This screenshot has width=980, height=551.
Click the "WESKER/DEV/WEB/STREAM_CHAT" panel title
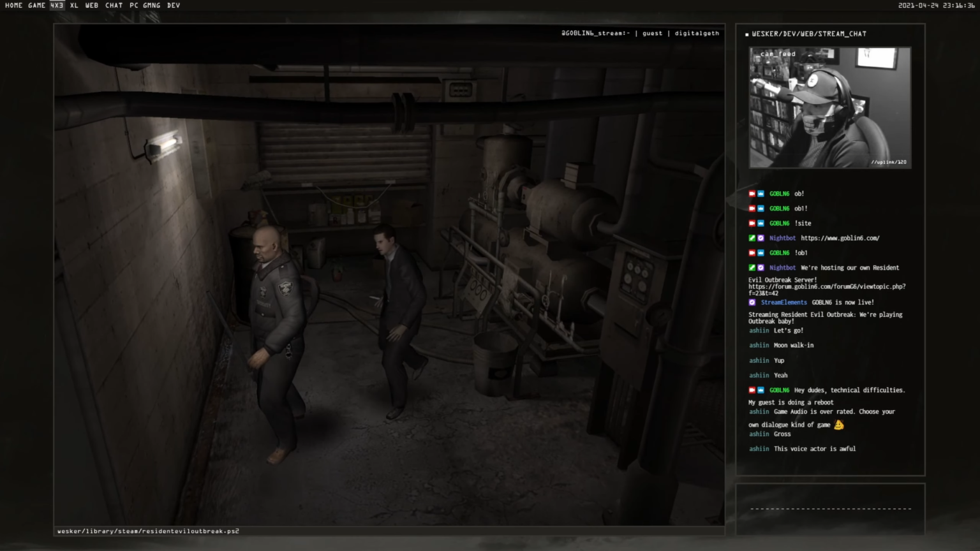tap(809, 34)
